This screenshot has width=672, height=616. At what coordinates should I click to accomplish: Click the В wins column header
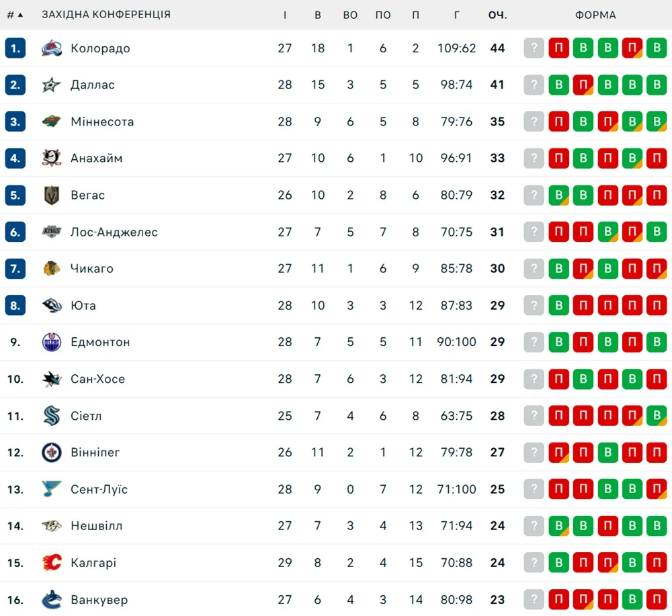tap(318, 15)
